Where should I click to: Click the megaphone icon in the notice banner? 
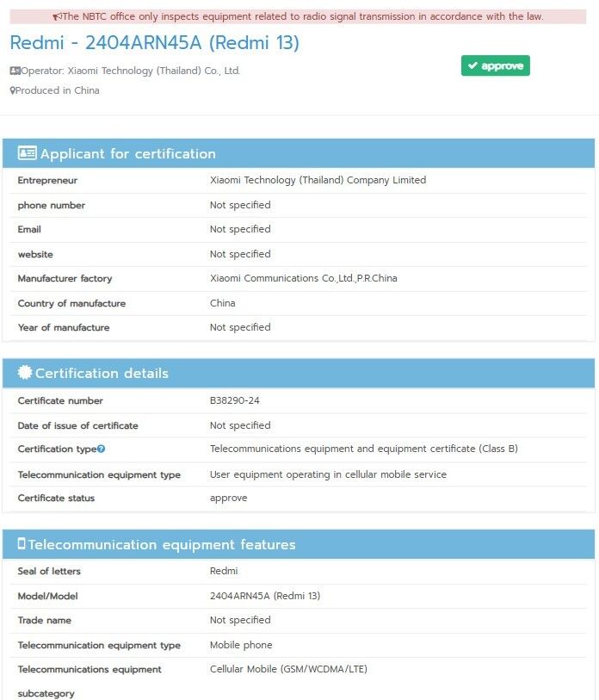click(x=57, y=17)
